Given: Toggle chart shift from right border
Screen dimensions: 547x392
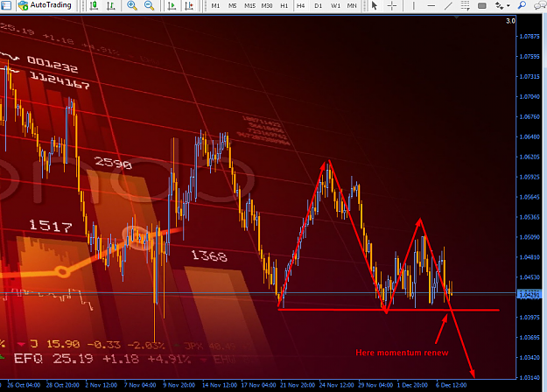Looking at the screenshot, I should pos(189,5).
